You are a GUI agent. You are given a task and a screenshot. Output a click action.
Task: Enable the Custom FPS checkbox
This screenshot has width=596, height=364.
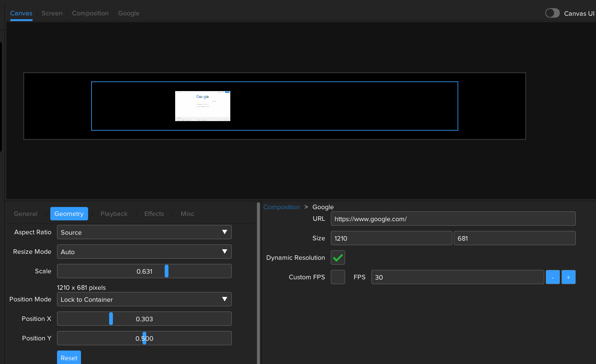point(338,277)
